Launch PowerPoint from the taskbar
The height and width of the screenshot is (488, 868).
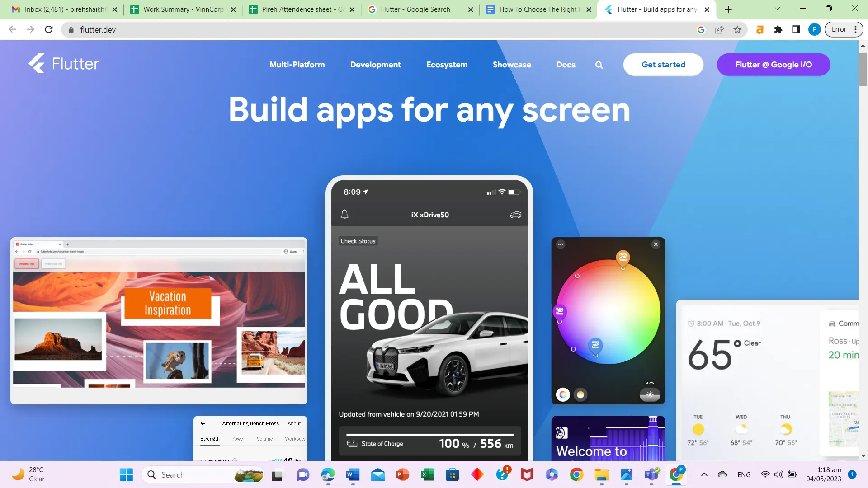coord(402,475)
